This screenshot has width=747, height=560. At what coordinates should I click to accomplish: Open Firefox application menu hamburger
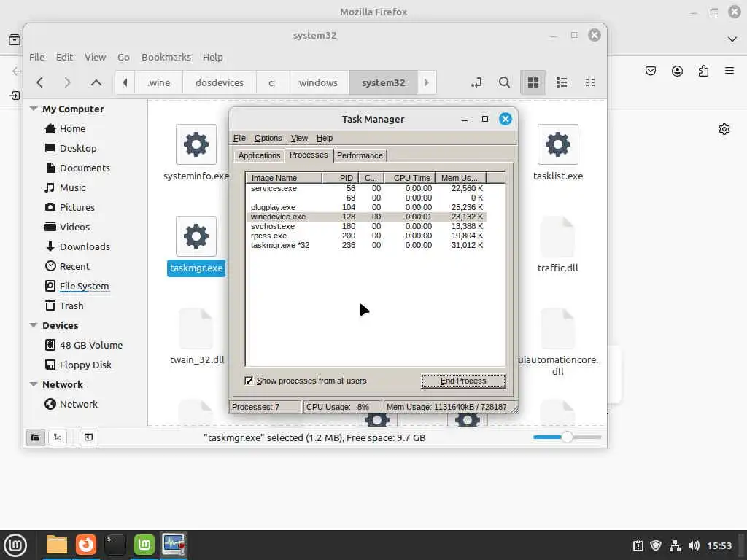tap(729, 71)
